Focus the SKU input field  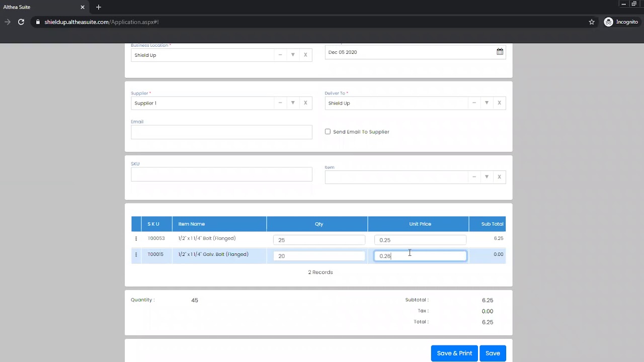point(221,174)
